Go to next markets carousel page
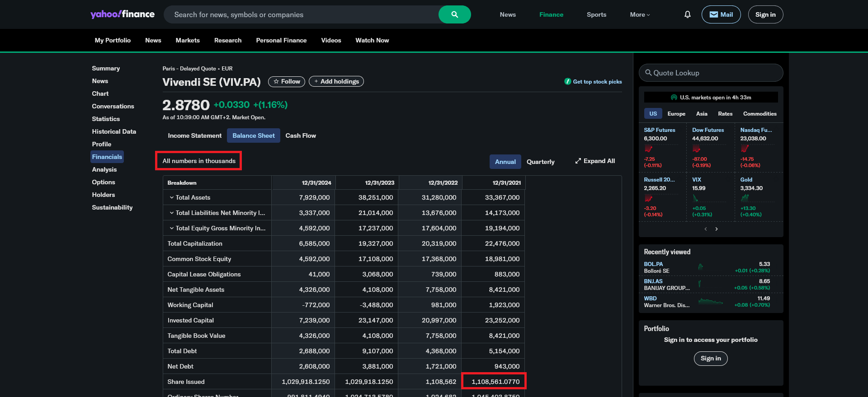 [717, 229]
